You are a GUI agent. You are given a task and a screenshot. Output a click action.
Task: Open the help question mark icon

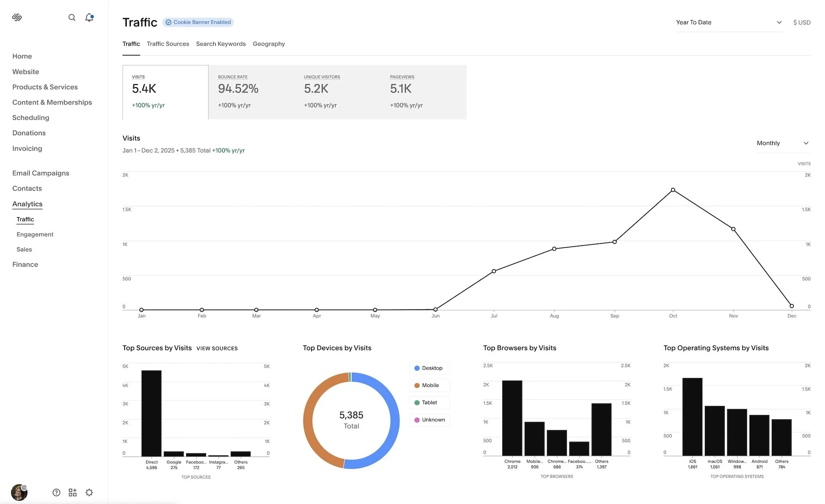coord(56,492)
